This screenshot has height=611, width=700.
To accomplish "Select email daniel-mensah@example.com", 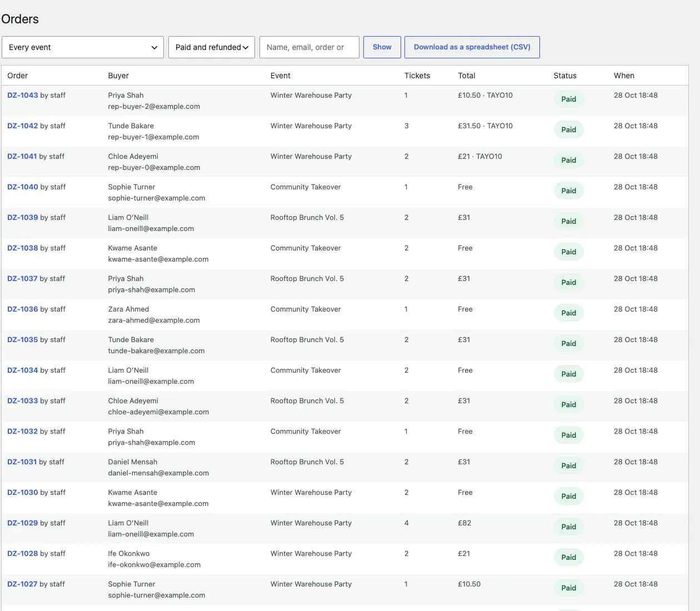I will [x=158, y=473].
